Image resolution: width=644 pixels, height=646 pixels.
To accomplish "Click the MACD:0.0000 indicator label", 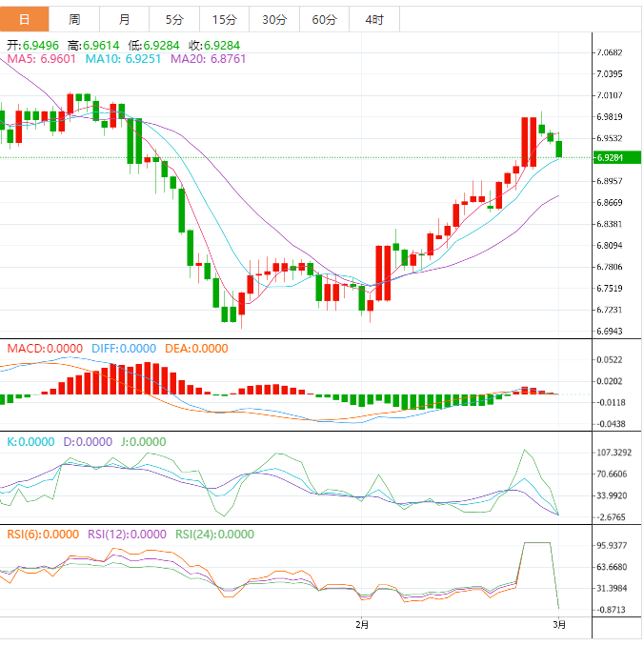I will (x=45, y=349).
